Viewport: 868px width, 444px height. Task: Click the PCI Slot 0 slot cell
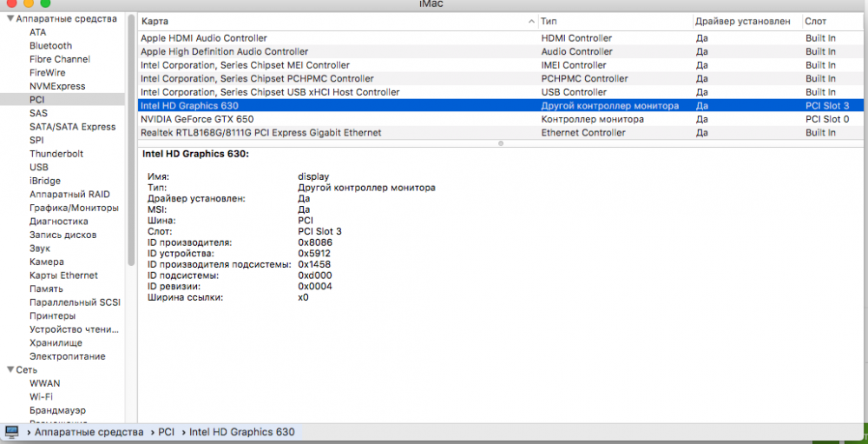click(x=827, y=119)
